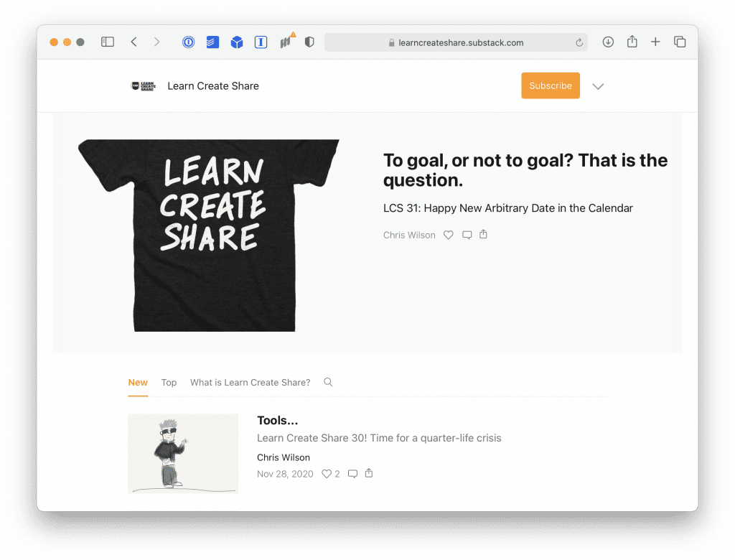Screen dimensions: 735x560
Task: Reload the current page
Action: click(579, 42)
